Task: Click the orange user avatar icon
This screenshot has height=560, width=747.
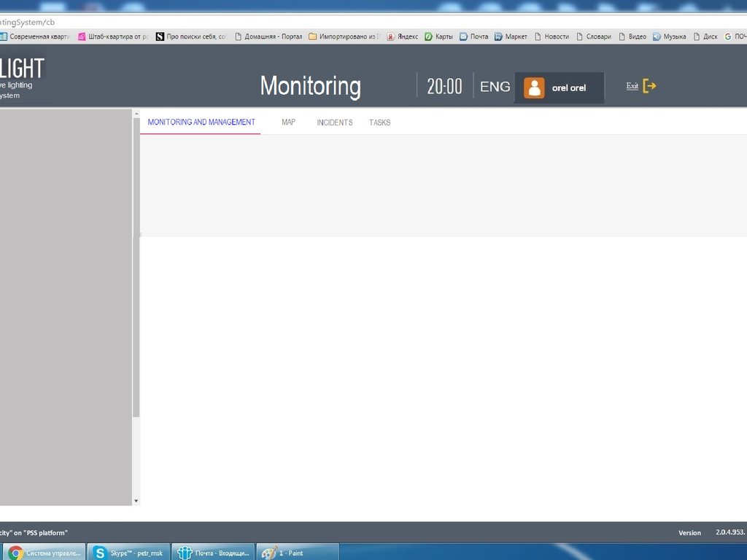Action: [534, 87]
